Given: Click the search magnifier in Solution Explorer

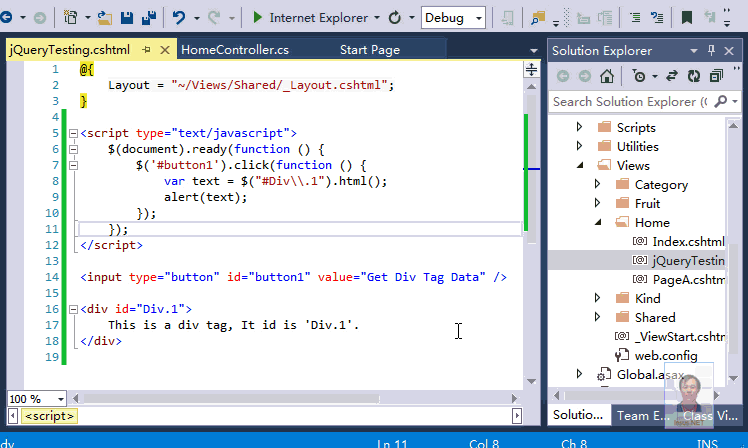Looking at the screenshot, I should (x=721, y=101).
